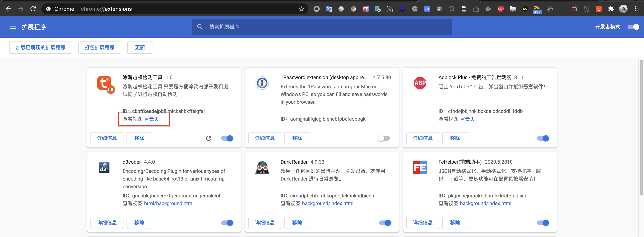Open the orange Tuya extension toolbar icon
644x237 pixels.
(x=599, y=9)
